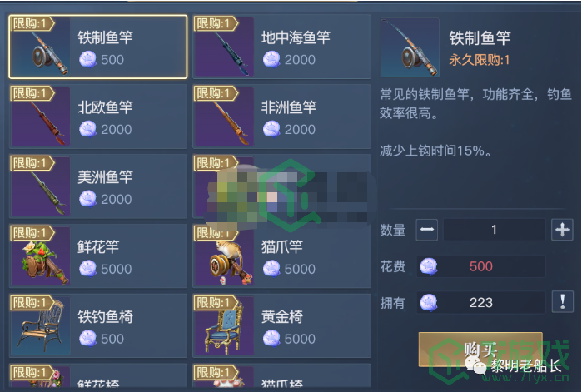Pick the 非洲鱼竿 rod icon
582x392 pixels.
click(x=224, y=117)
